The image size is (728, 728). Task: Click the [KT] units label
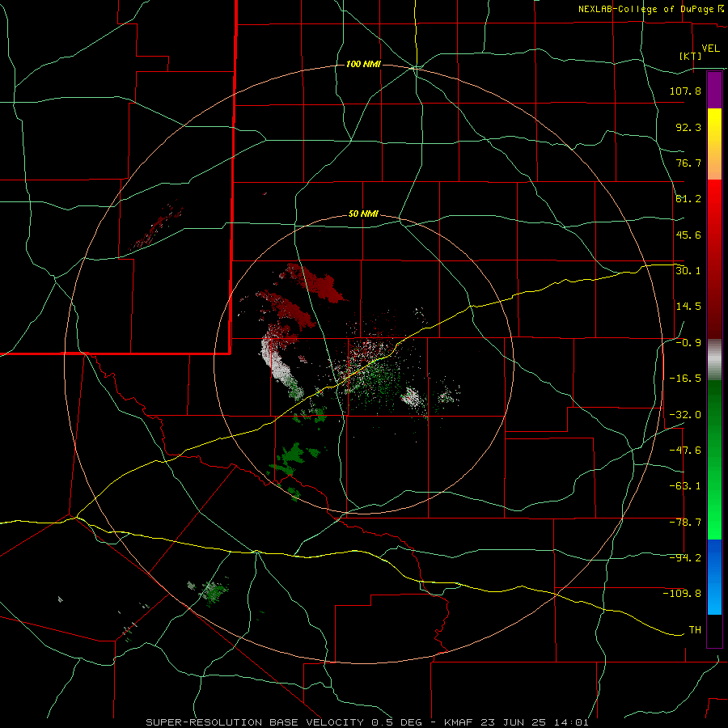tap(691, 56)
